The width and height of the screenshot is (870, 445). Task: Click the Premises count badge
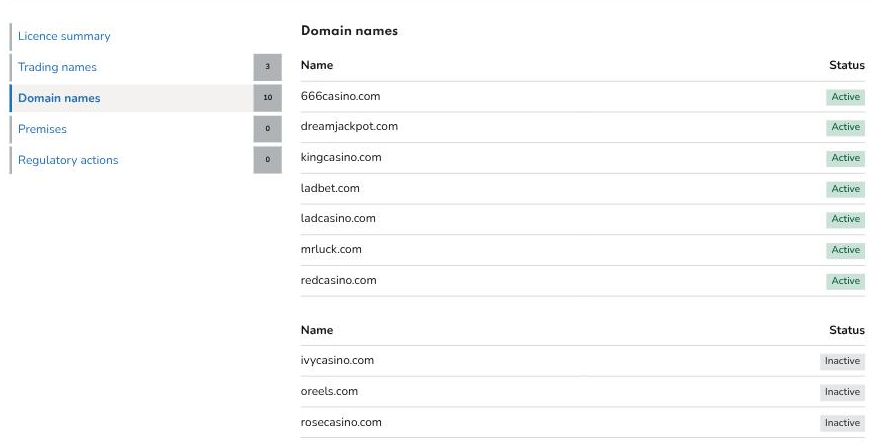click(267, 129)
